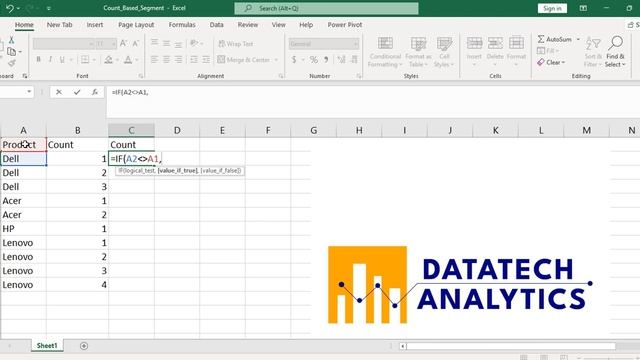The height and width of the screenshot is (360, 640).
Task: Switch to the Page Layout tab
Action: coord(136,25)
